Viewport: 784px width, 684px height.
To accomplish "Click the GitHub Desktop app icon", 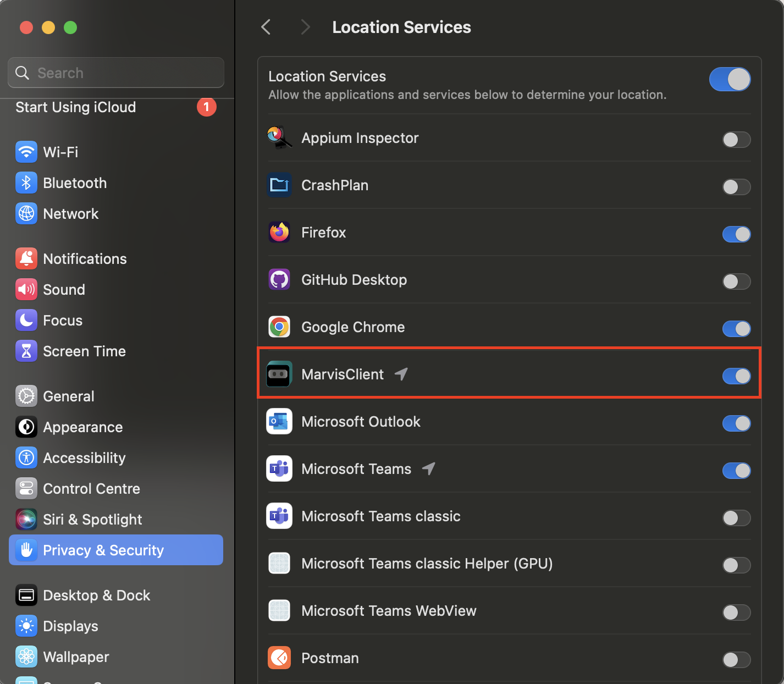I will [x=279, y=280].
